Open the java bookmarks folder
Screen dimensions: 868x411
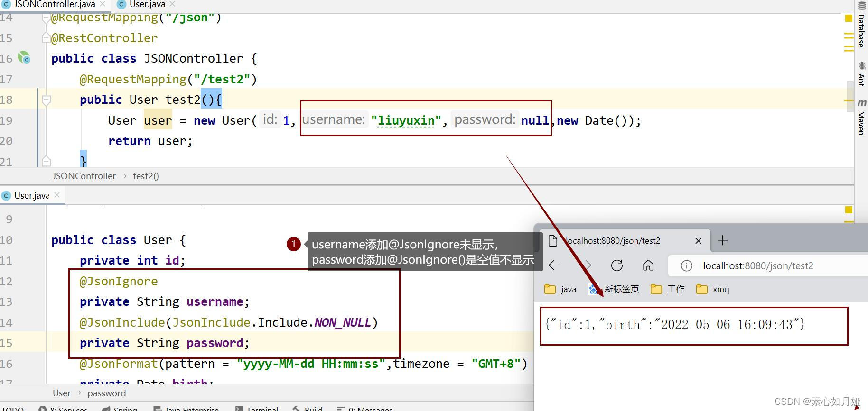(560, 289)
